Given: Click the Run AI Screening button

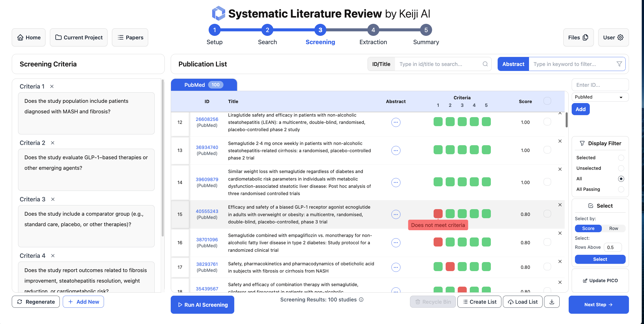Looking at the screenshot, I should pyautogui.click(x=202, y=305).
